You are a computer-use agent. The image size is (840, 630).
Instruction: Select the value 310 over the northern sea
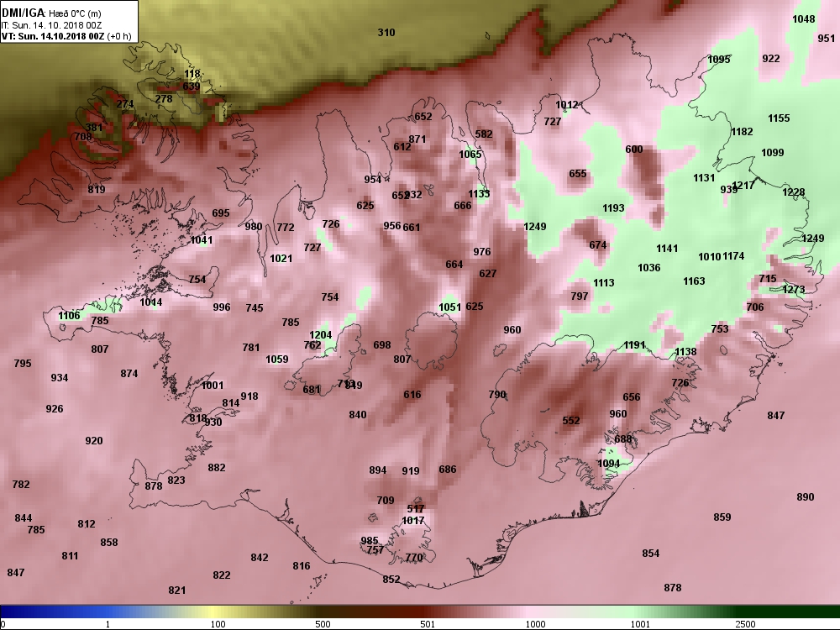click(386, 33)
